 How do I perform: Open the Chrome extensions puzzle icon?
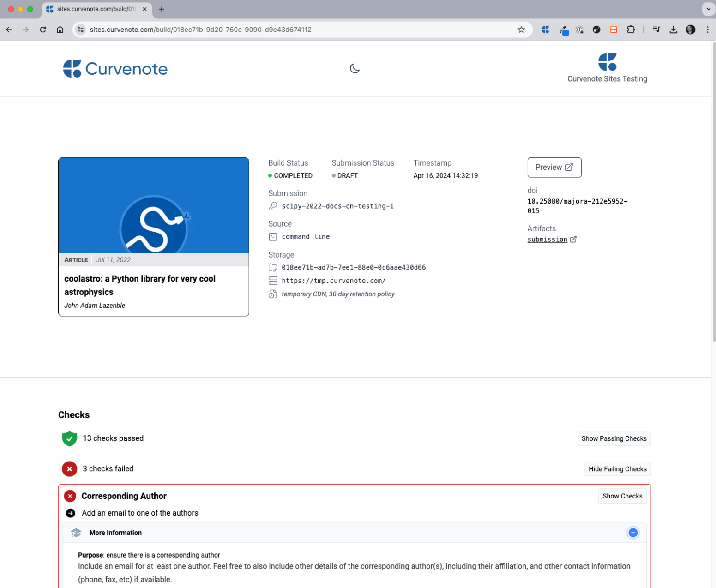click(x=631, y=30)
